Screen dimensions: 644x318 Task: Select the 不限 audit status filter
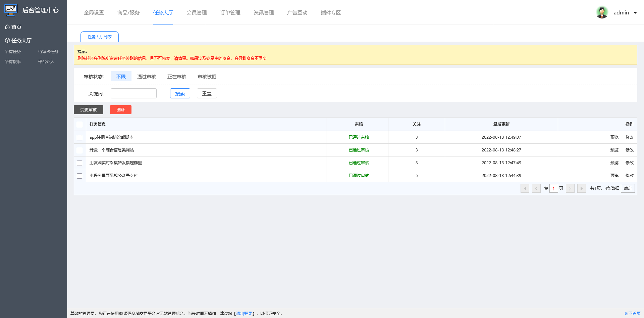click(x=121, y=77)
